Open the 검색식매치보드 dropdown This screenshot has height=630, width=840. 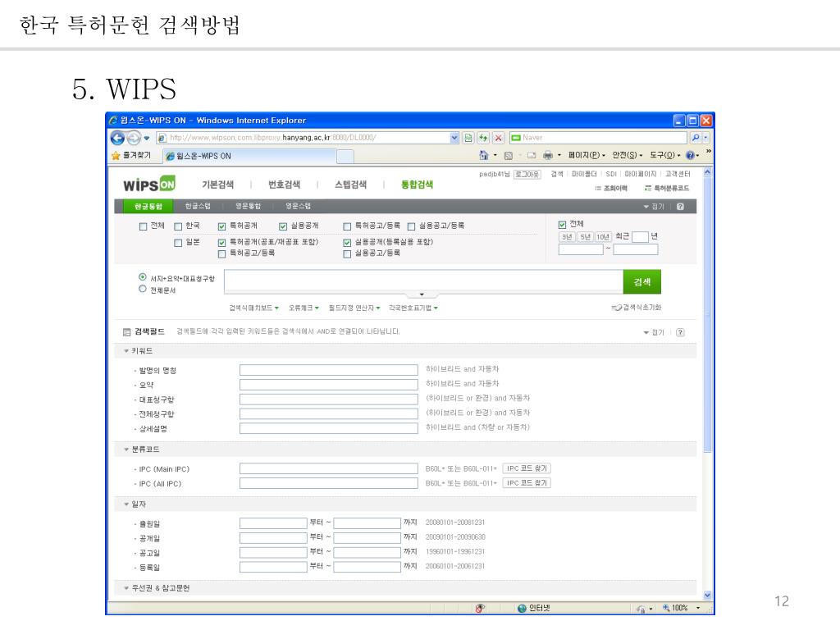(254, 308)
